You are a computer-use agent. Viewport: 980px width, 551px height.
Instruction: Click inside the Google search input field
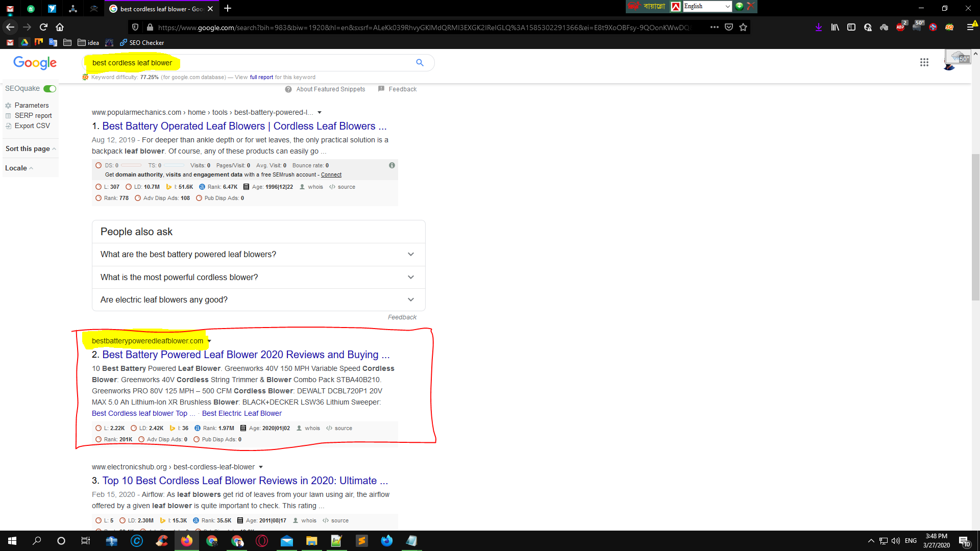(x=255, y=62)
